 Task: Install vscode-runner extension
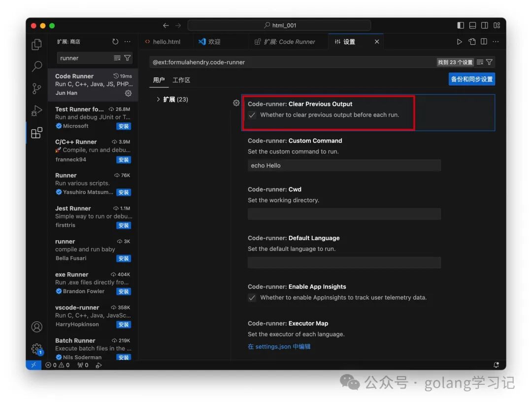click(x=124, y=324)
